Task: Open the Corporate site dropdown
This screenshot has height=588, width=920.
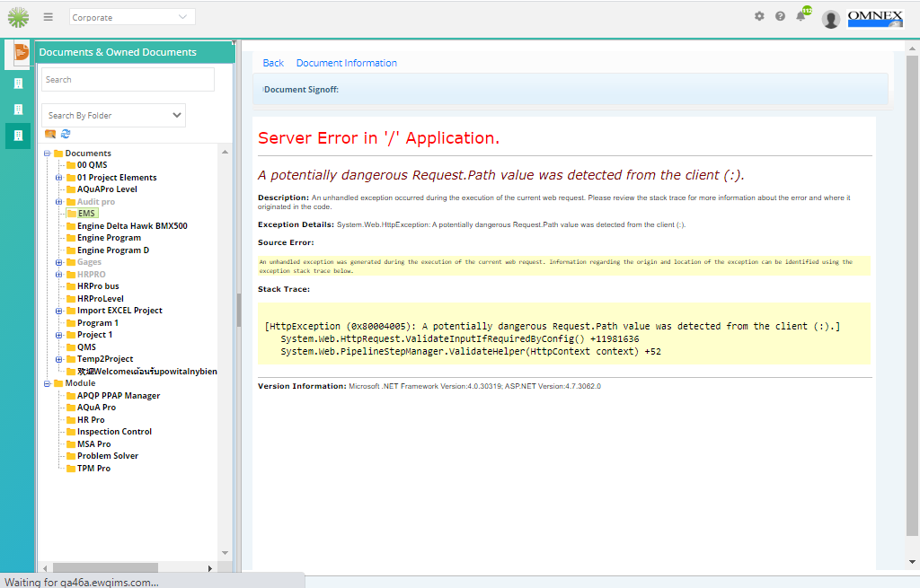Action: (132, 17)
